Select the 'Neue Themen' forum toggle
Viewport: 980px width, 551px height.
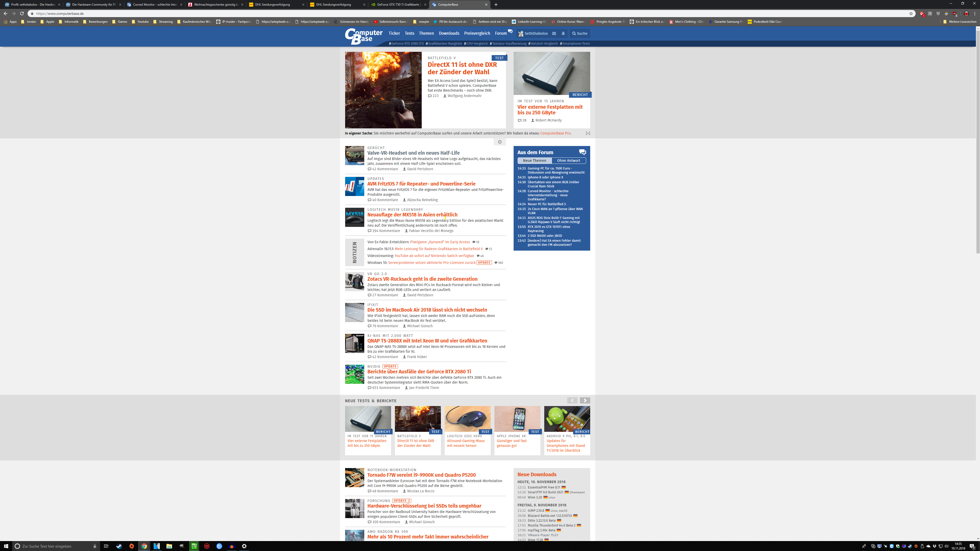pyautogui.click(x=534, y=161)
